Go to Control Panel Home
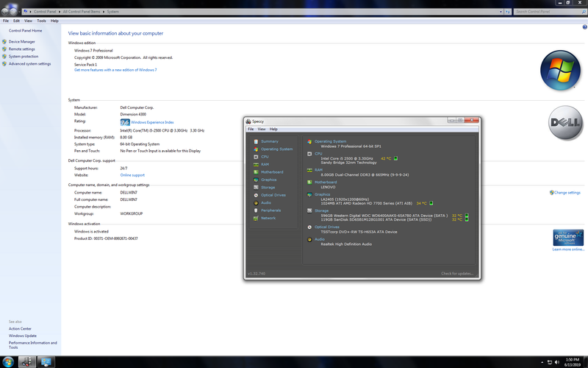Screen dimensions: 588x368 25,31
